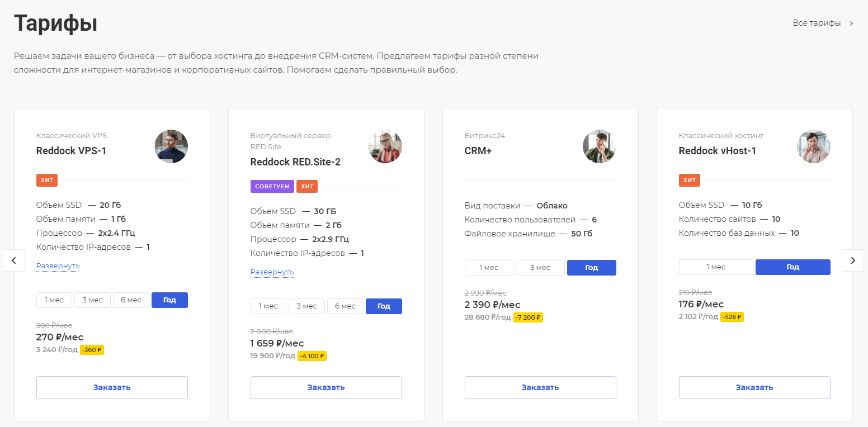Click the Классический хостинг category label

721,135
